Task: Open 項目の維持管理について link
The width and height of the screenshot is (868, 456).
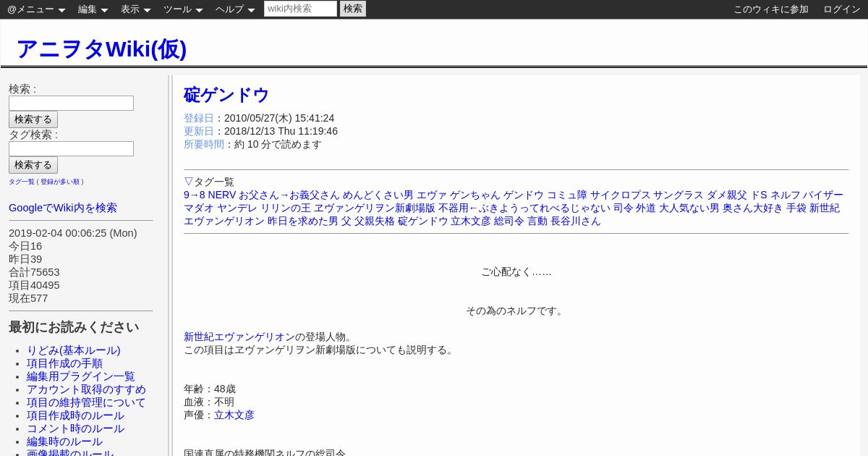Action: click(x=86, y=402)
